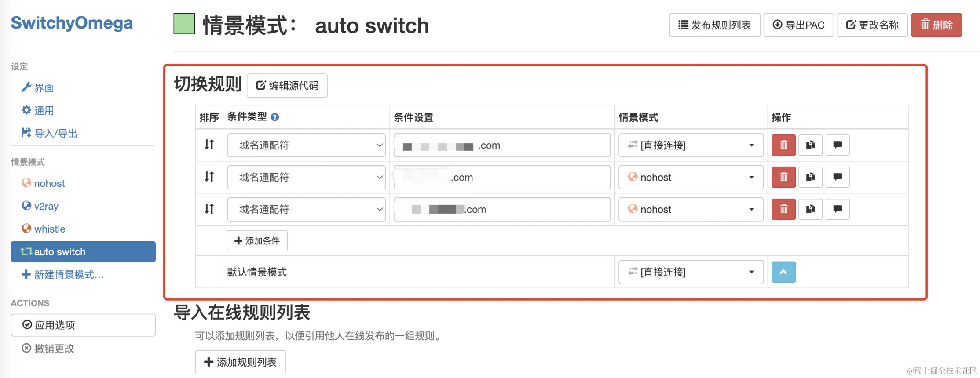Select the whistle profile in sidebar
980x378 pixels.
[44, 229]
